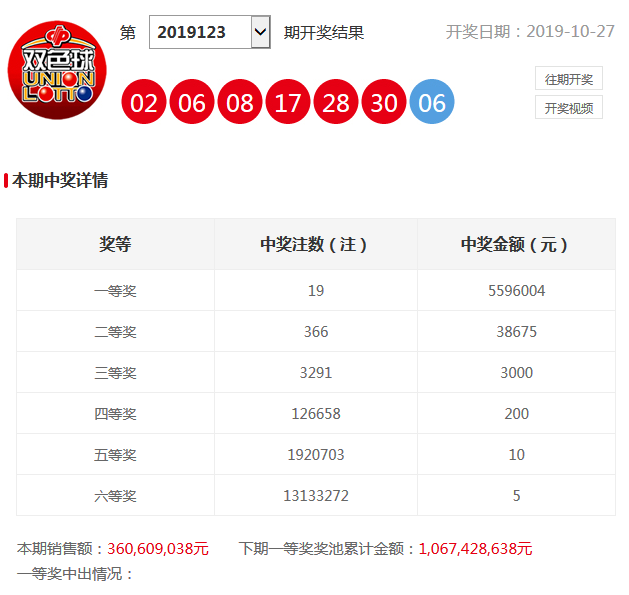
Task: Click the Union Lotto 双色球 logo
Action: (x=57, y=70)
